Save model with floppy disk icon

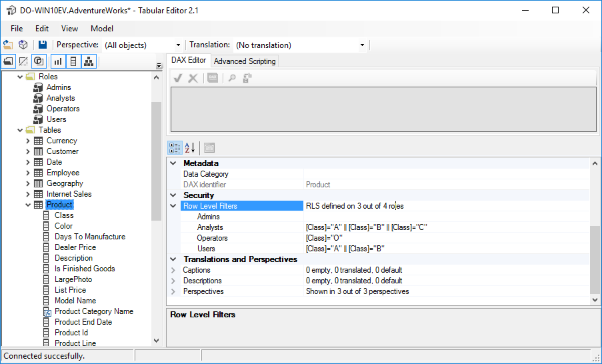[x=43, y=45]
